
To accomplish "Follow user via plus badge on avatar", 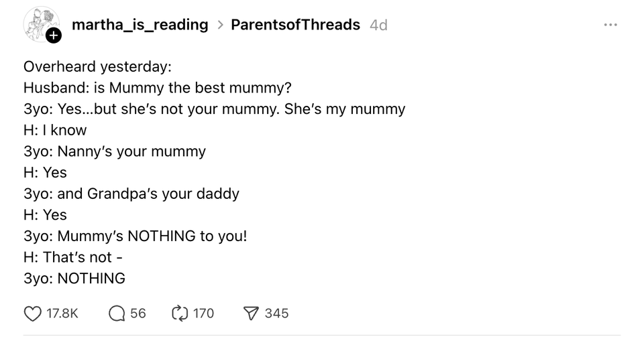I will (x=54, y=36).
